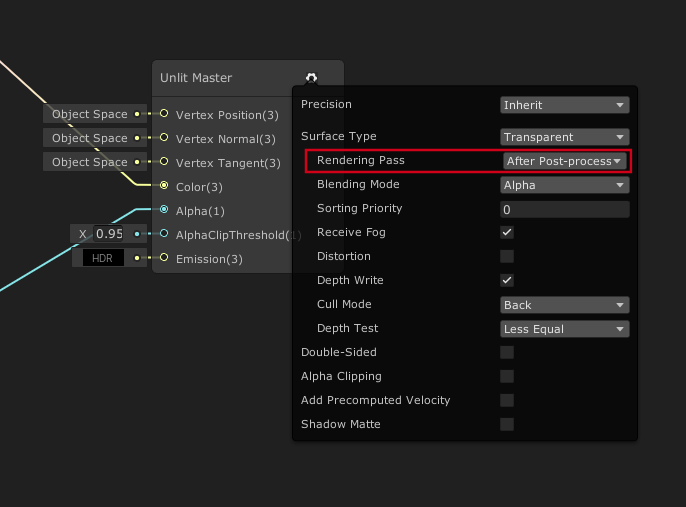Enable the Shadow Matte checkbox
The height and width of the screenshot is (507, 686).
point(507,424)
